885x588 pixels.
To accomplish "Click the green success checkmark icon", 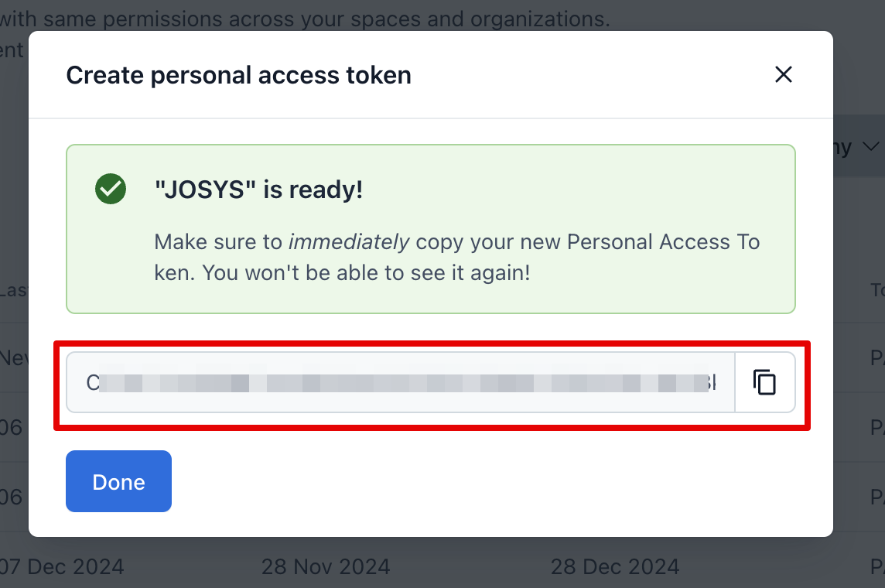I will coord(111,189).
